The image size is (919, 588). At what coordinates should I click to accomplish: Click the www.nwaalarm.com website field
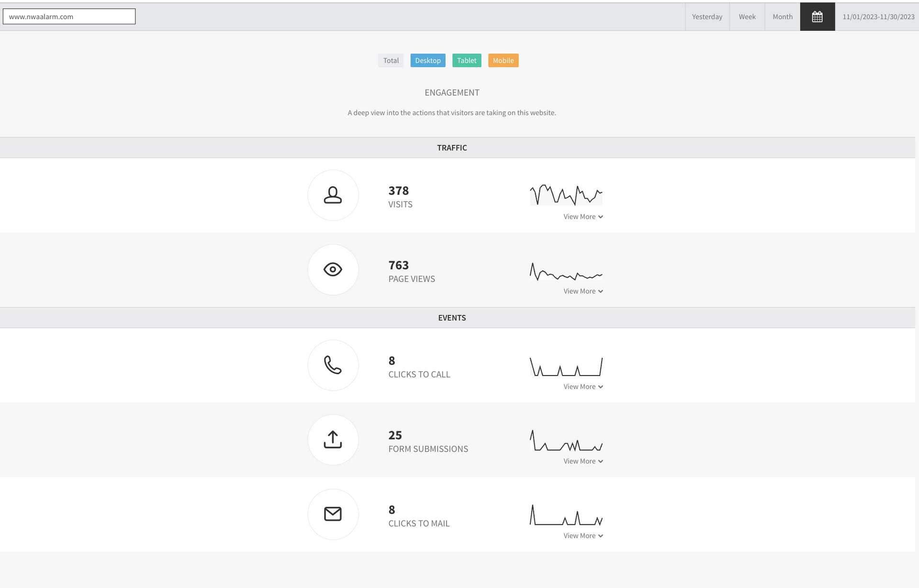click(69, 16)
